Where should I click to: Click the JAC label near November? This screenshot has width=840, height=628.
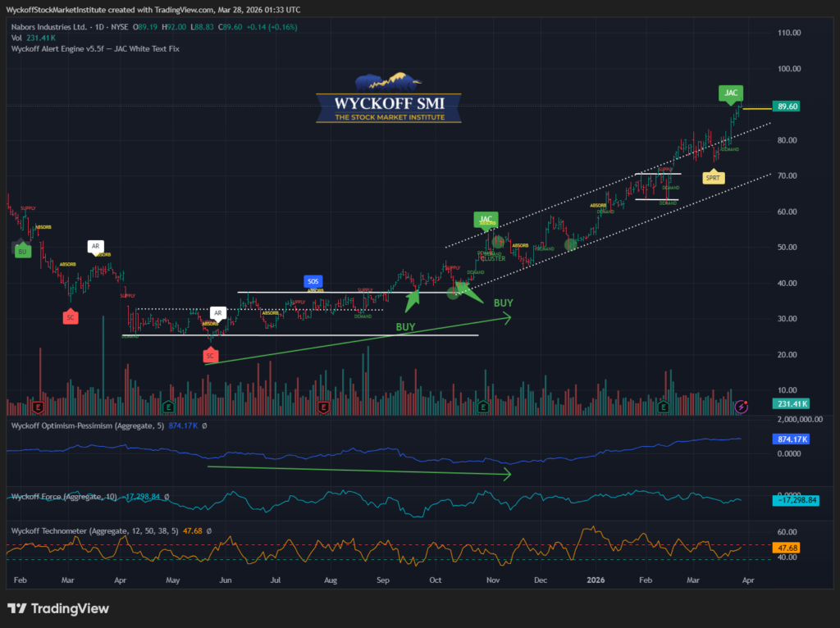[x=486, y=219]
